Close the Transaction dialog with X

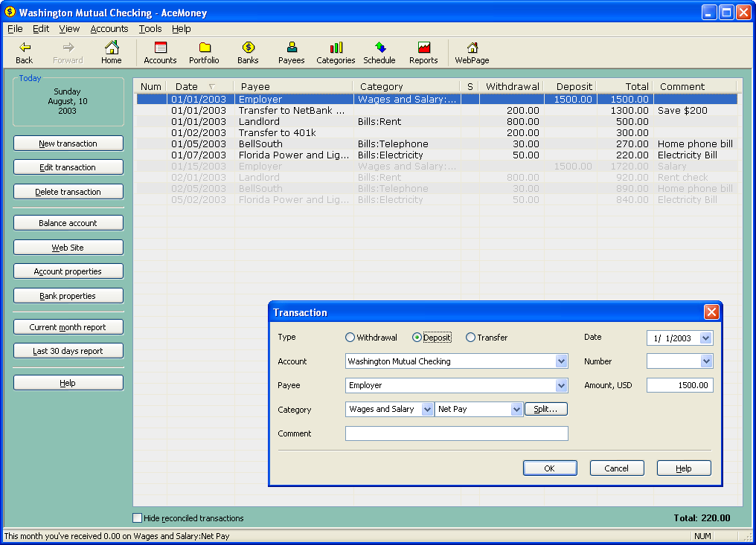coord(711,312)
